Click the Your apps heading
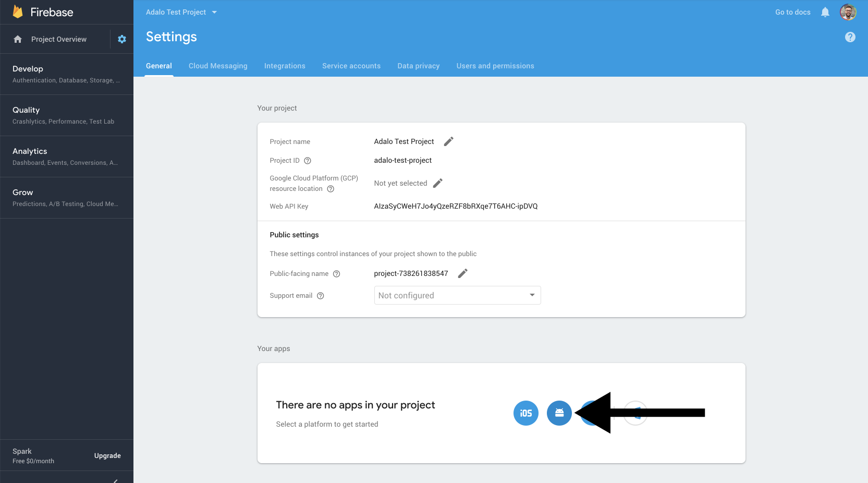The width and height of the screenshot is (868, 483). click(274, 348)
